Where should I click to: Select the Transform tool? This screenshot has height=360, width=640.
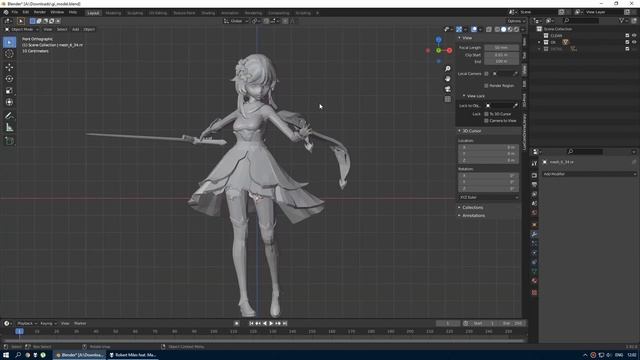pyautogui.click(x=9, y=102)
